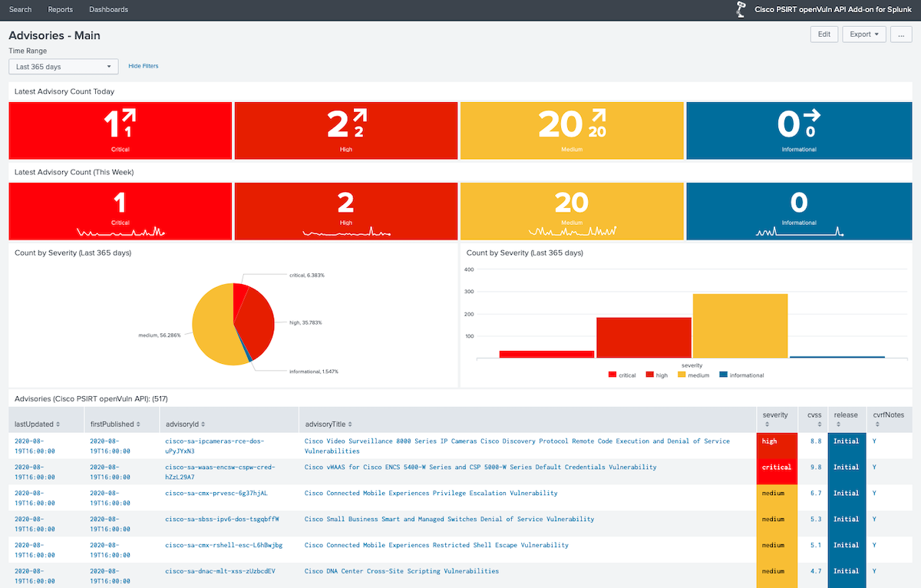Sort the severity column via its icon
This screenshot has width=921, height=588.
765,424
